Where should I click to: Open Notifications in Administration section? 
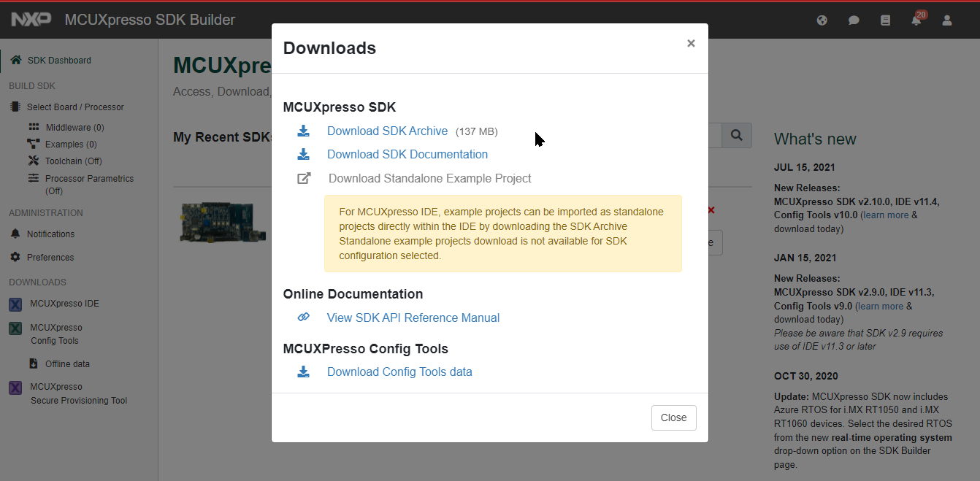50,234
